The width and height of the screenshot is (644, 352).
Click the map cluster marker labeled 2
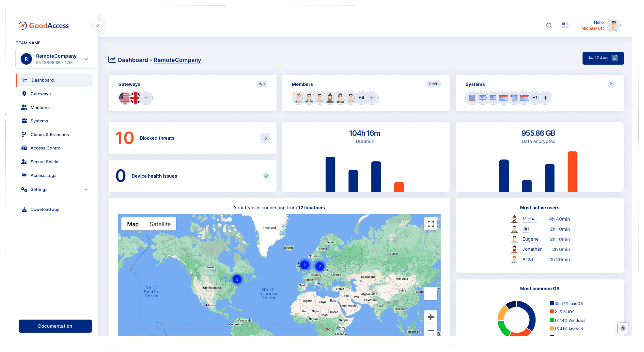(304, 265)
